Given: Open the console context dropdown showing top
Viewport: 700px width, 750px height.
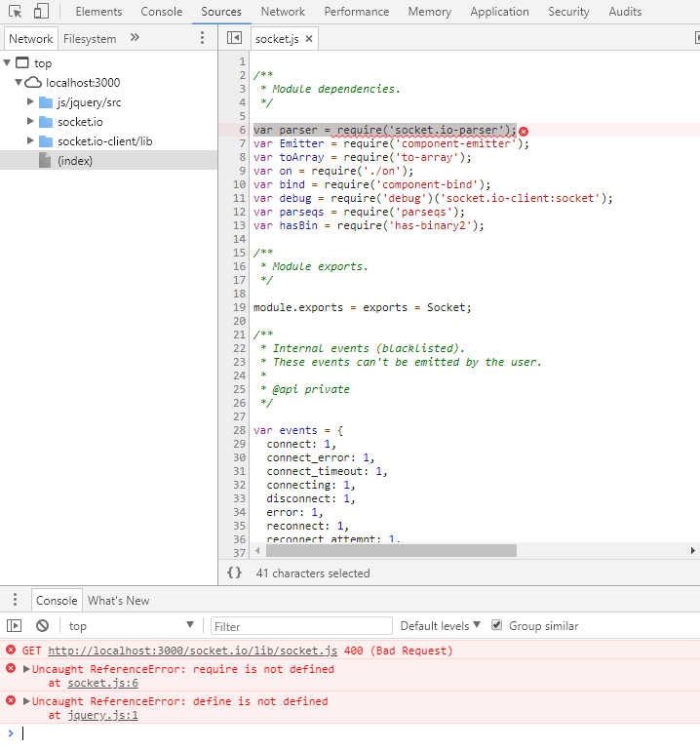Looking at the screenshot, I should (x=131, y=625).
